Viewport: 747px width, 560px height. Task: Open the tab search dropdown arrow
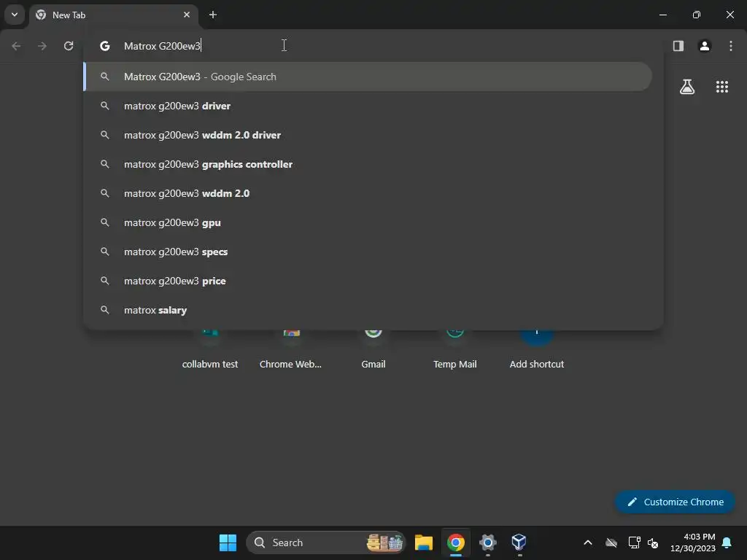point(15,15)
